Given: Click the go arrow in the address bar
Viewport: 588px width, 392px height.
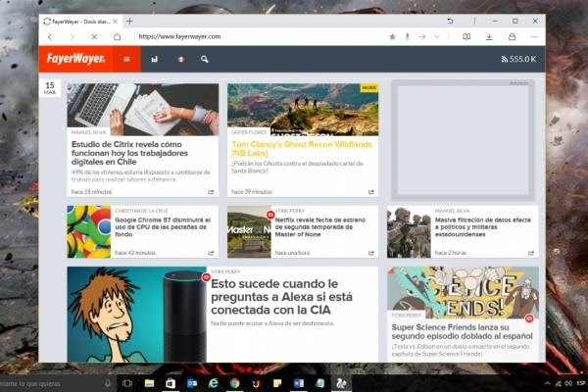Looking at the screenshot, I should click(422, 37).
